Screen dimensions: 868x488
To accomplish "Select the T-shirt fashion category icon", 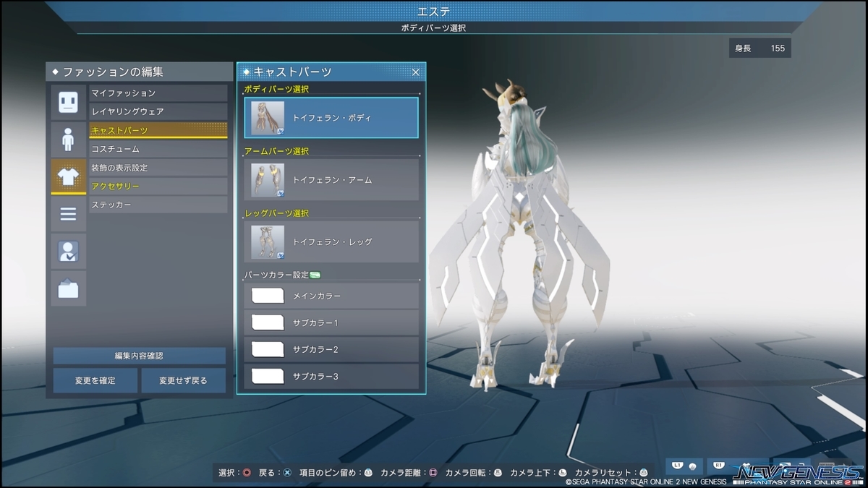I will coord(68,177).
